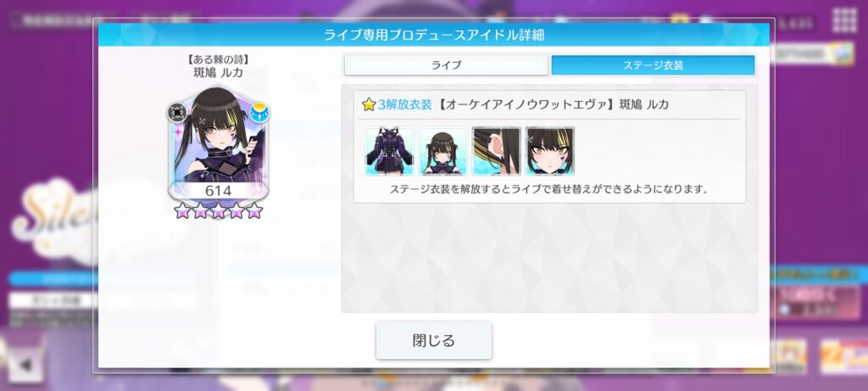Click the 【ある棘の詩】 card title text

[218, 59]
